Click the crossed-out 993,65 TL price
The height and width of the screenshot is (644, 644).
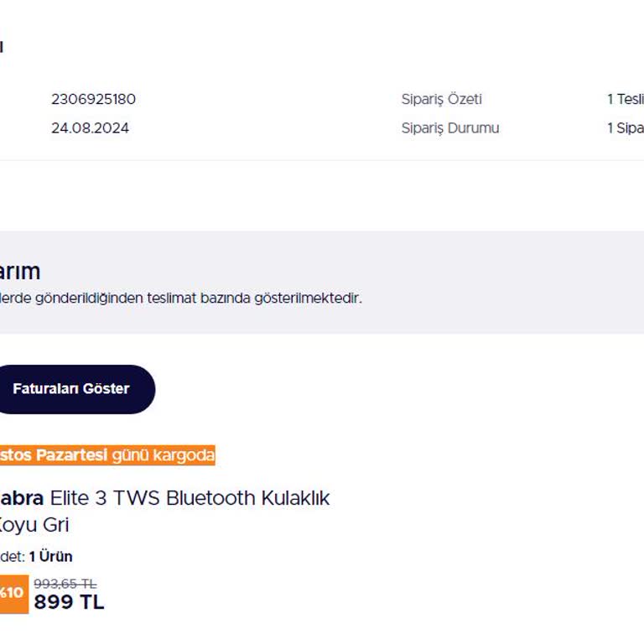pos(65,584)
